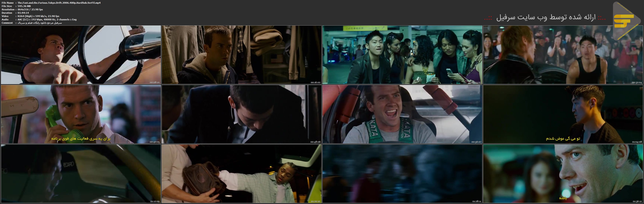Open the crowd scene thumbnail 00:32:04
Screen dimensions: 644x204
point(563,55)
